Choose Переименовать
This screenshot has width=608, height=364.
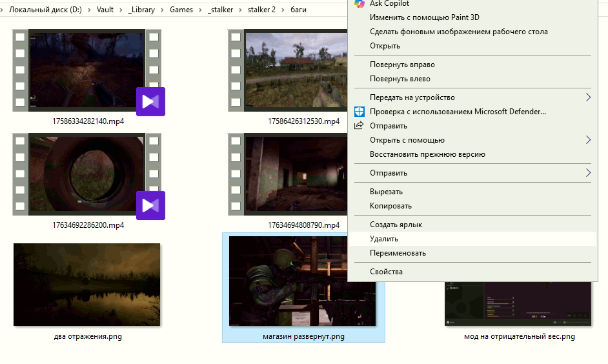(472, 253)
